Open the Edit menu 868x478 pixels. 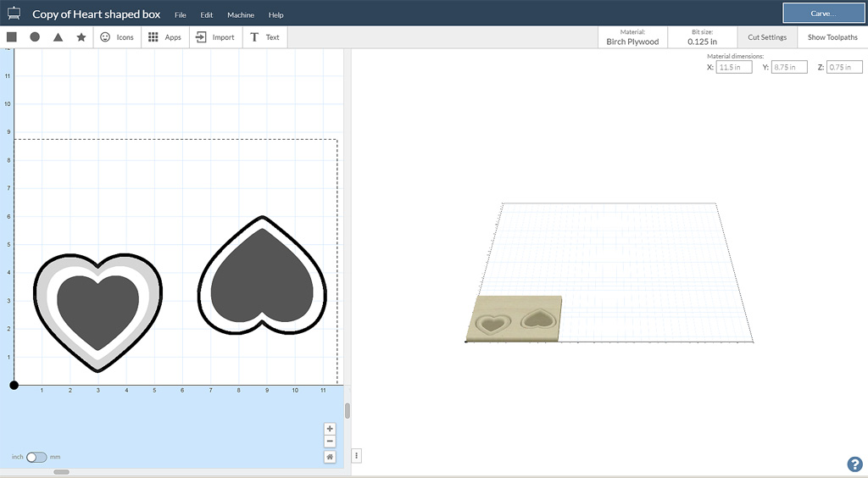[207, 15]
